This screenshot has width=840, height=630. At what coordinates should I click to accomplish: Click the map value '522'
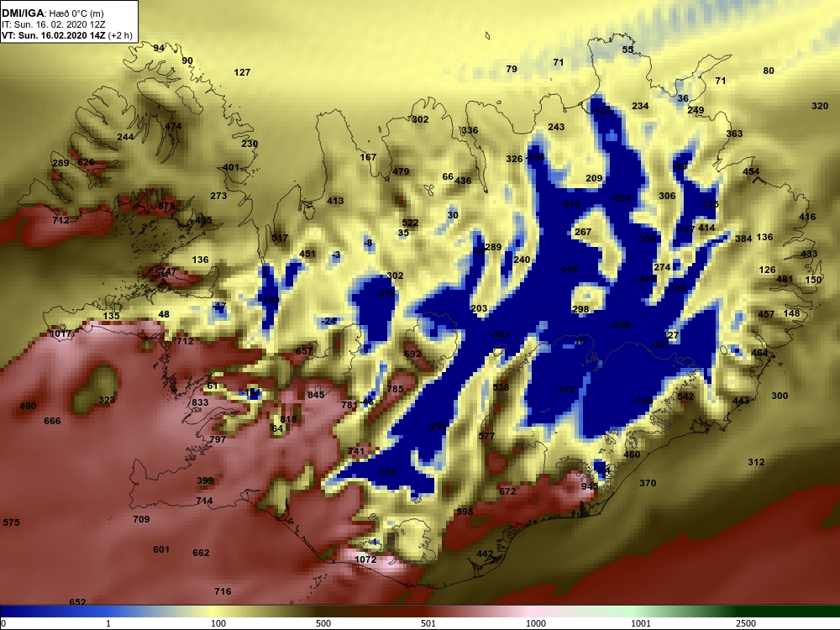[410, 223]
